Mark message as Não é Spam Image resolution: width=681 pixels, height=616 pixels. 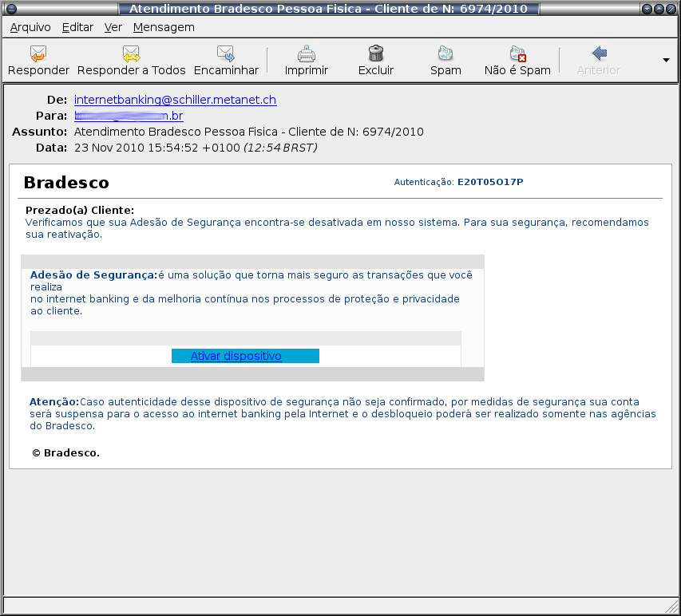(x=517, y=53)
